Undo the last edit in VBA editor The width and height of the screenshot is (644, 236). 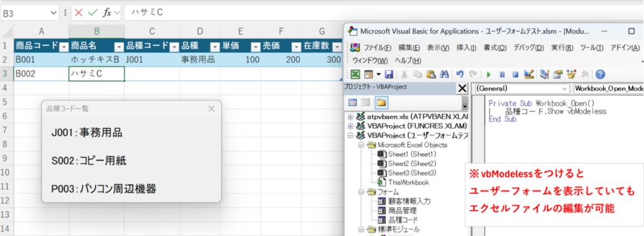460,74
